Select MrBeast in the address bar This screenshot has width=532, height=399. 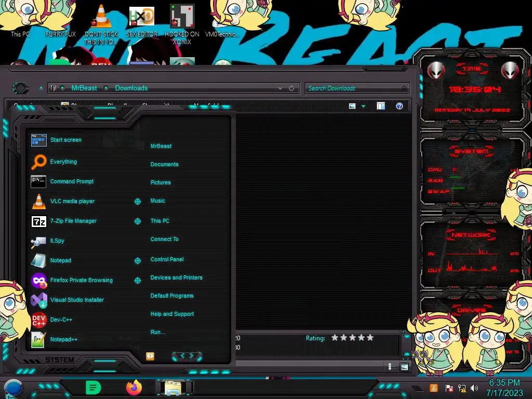[x=84, y=88]
